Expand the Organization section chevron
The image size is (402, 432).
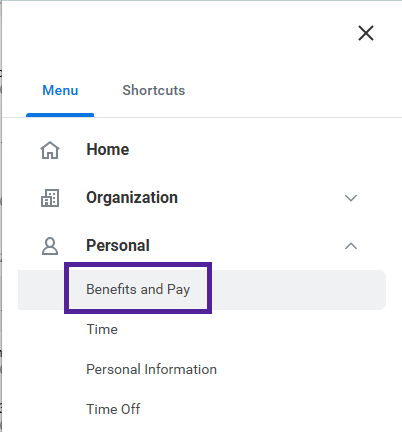coord(351,198)
